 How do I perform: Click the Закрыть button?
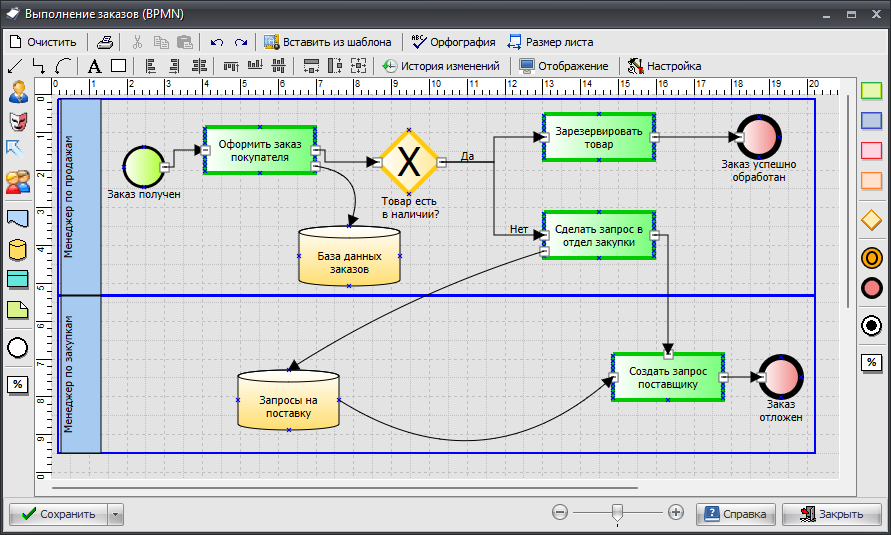coord(831,514)
